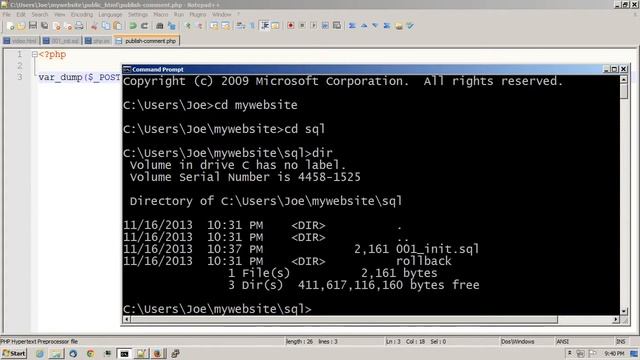Click the 9:40 PM system tray clock
This screenshot has height=360, width=640.
(614, 353)
